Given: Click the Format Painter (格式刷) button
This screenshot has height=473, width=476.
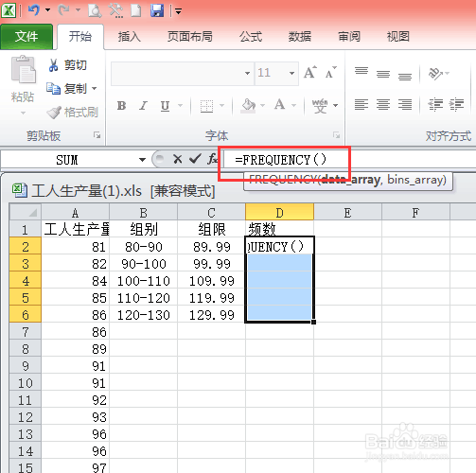Looking at the screenshot, I should pyautogui.click(x=73, y=113).
